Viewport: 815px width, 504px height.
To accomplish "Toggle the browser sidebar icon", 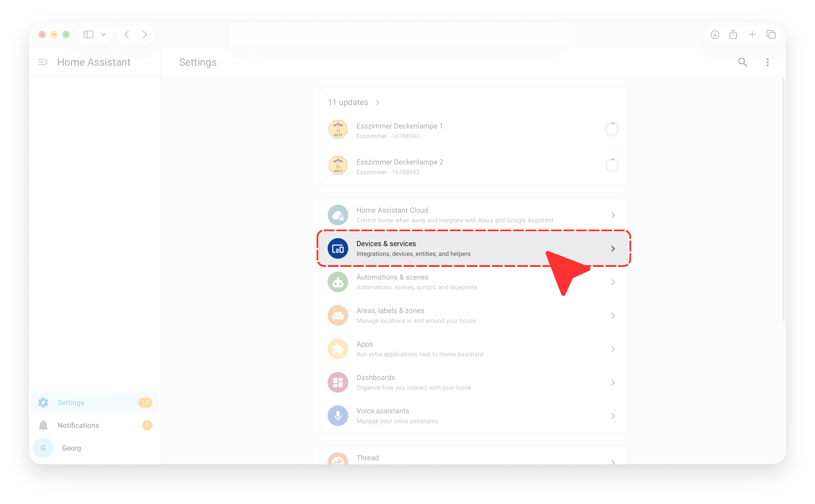I will pyautogui.click(x=88, y=34).
